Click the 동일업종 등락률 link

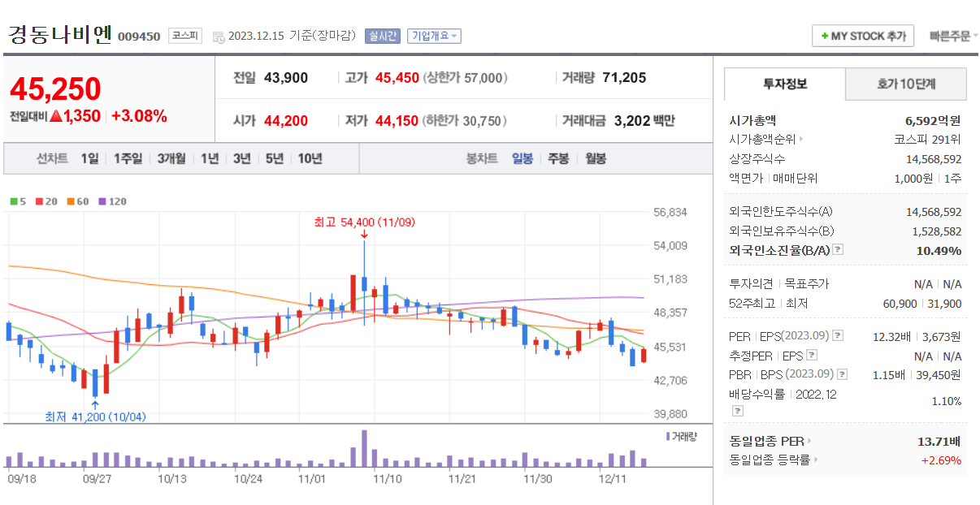coord(770,460)
